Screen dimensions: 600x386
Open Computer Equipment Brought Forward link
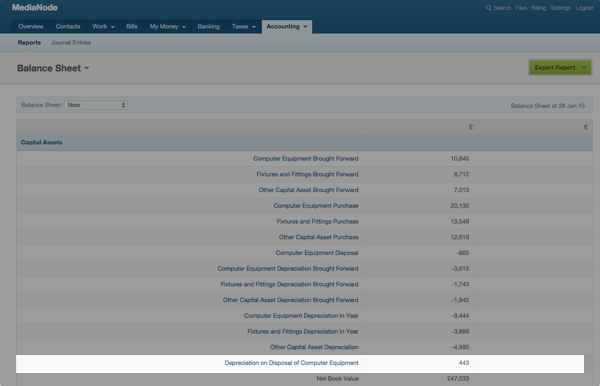[305, 158]
